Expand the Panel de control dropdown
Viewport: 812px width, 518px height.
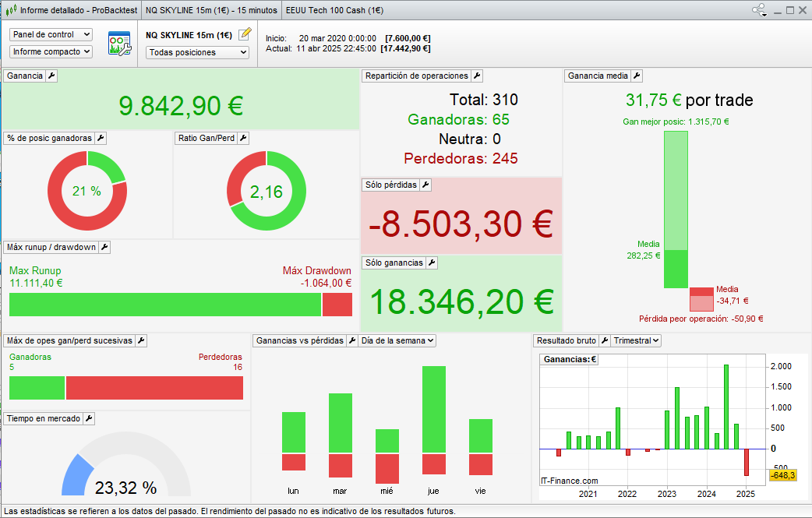click(x=51, y=34)
